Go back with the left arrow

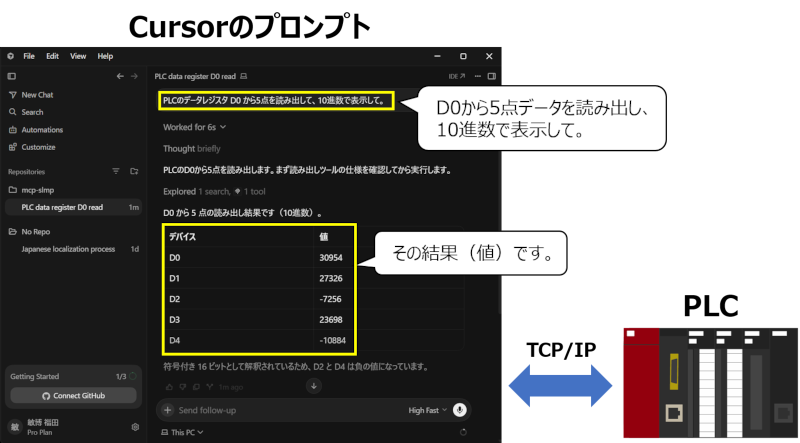120,76
